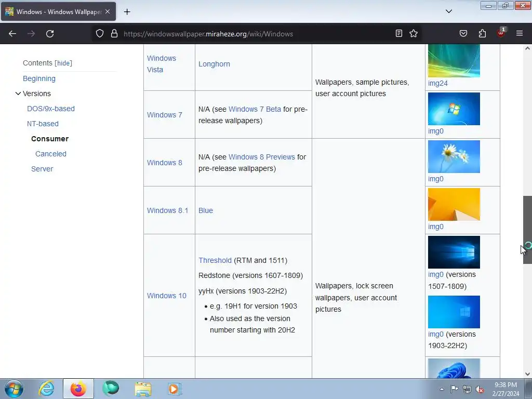Click the page vertical scrollbar thumb
Image resolution: width=532 pixels, height=399 pixels.
527,230
